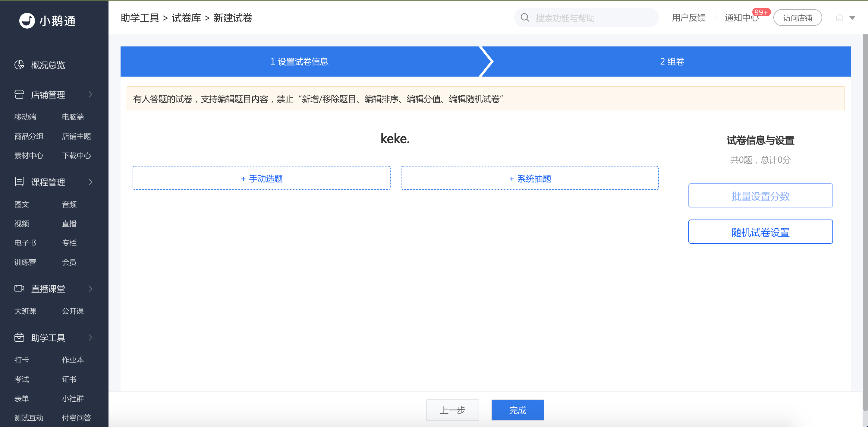Open the account dropdown arrow

click(x=852, y=18)
